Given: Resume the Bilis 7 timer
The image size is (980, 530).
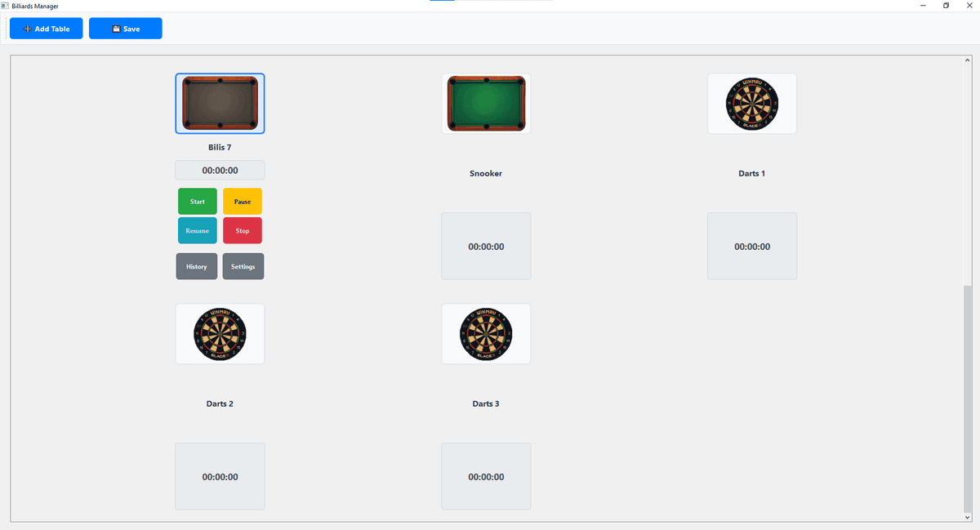Looking at the screenshot, I should click(x=198, y=231).
